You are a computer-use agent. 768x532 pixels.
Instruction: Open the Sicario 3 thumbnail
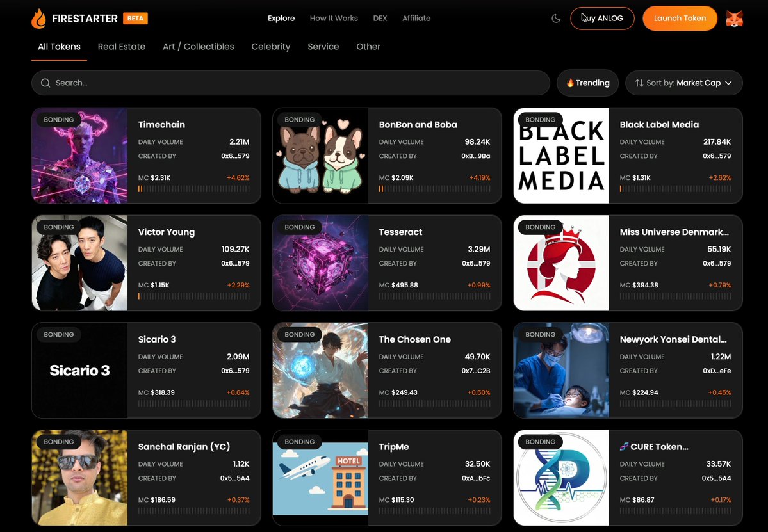[x=80, y=371]
